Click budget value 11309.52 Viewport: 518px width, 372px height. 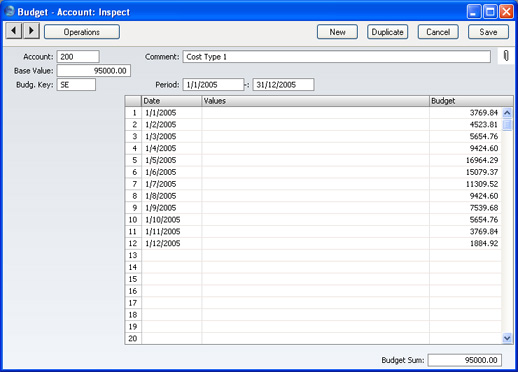tap(465, 184)
